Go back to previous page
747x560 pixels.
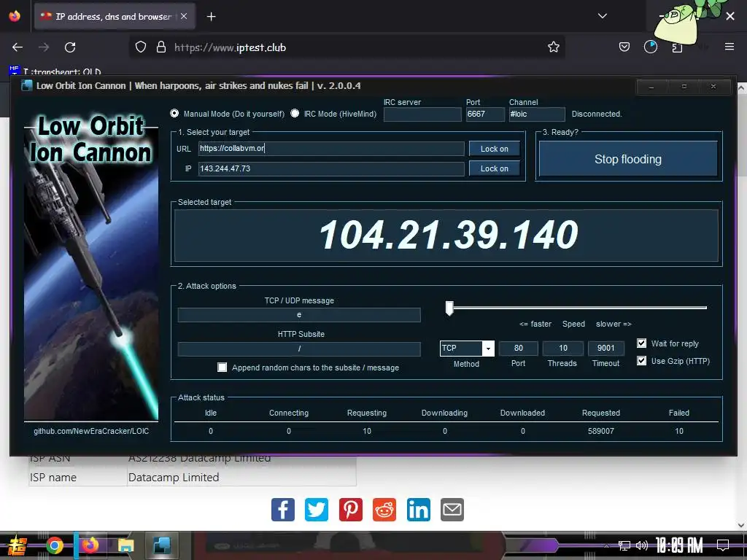click(18, 47)
